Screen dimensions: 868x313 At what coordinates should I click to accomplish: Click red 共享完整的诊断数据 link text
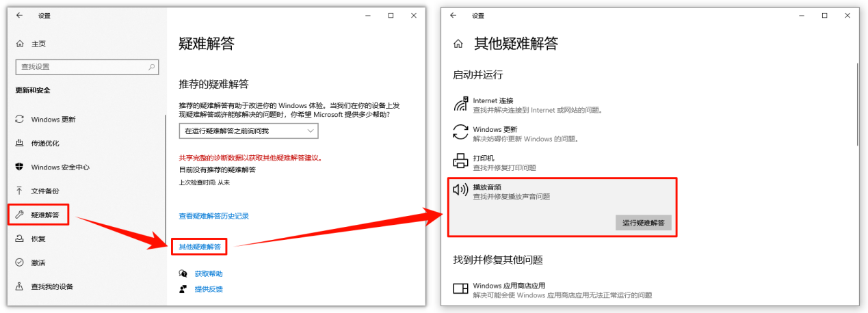[250, 157]
